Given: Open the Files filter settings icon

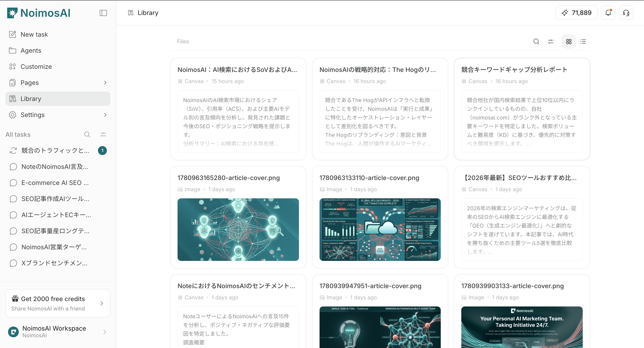Looking at the screenshot, I should click(x=551, y=42).
